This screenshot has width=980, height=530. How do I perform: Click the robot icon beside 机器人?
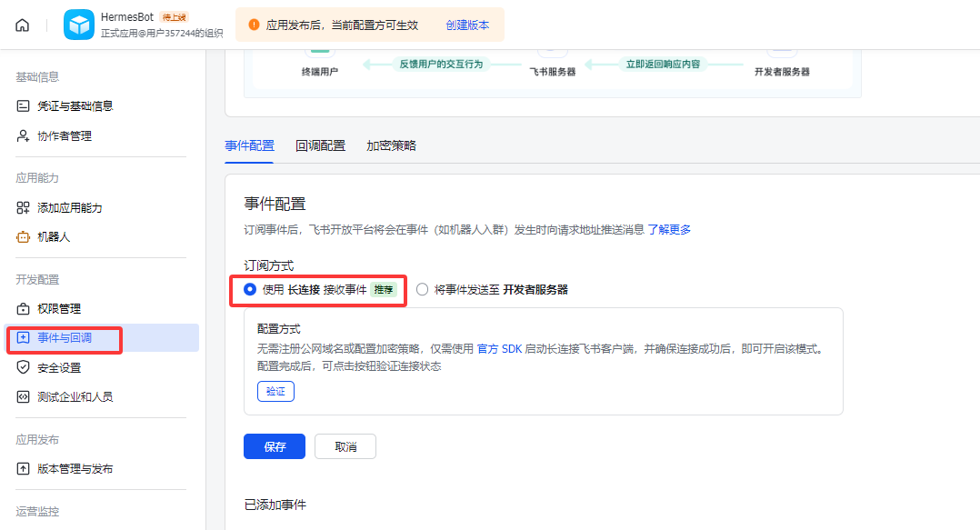[x=24, y=237]
